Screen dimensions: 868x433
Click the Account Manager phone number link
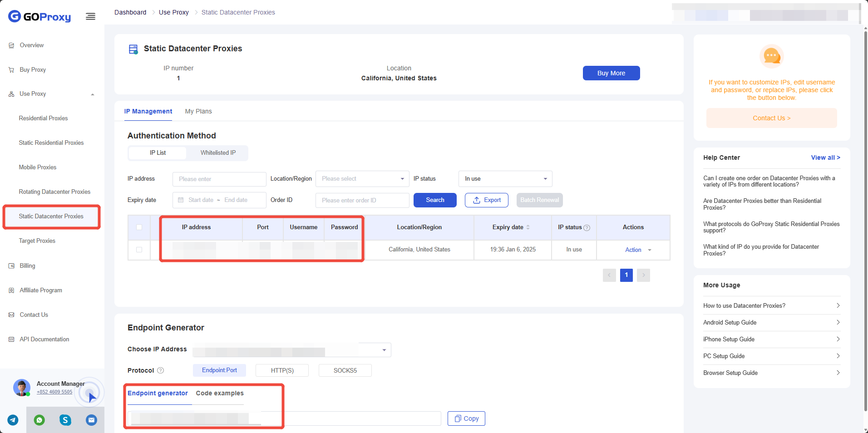[54, 392]
